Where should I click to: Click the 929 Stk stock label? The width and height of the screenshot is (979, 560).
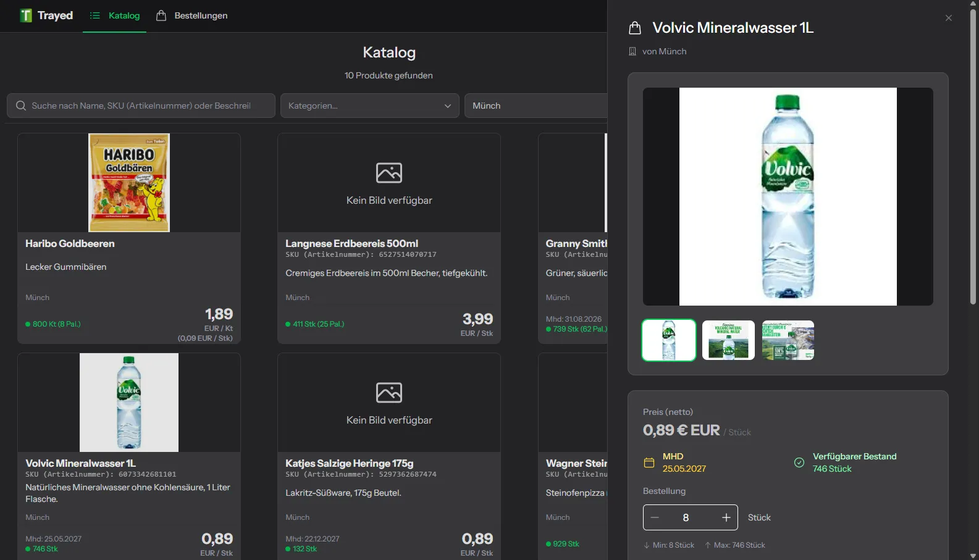pos(563,544)
